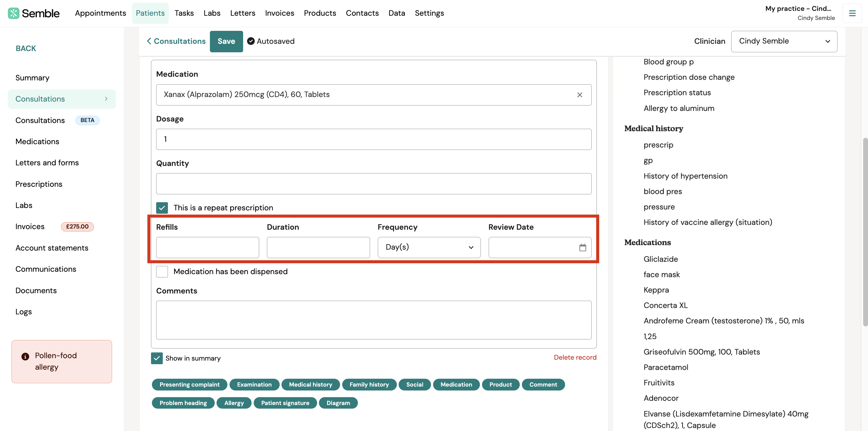
Task: Open the Review Date calendar icon
Action: pos(583,248)
